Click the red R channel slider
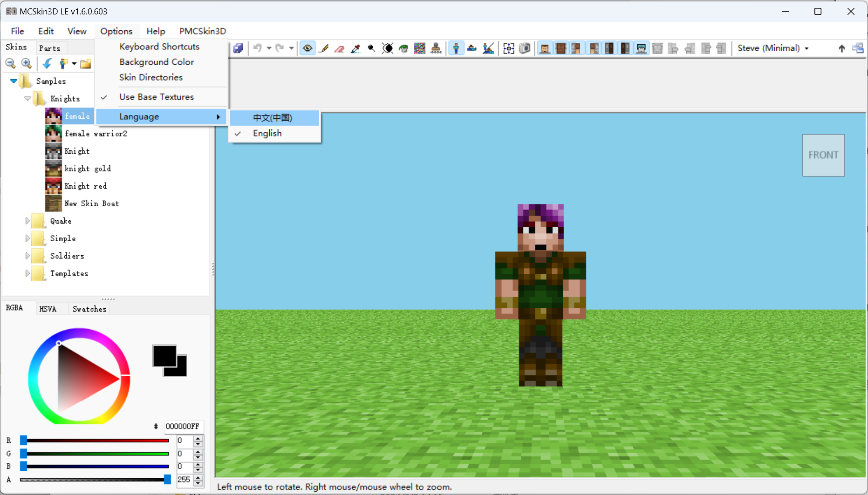This screenshot has width=868, height=495. [95, 441]
